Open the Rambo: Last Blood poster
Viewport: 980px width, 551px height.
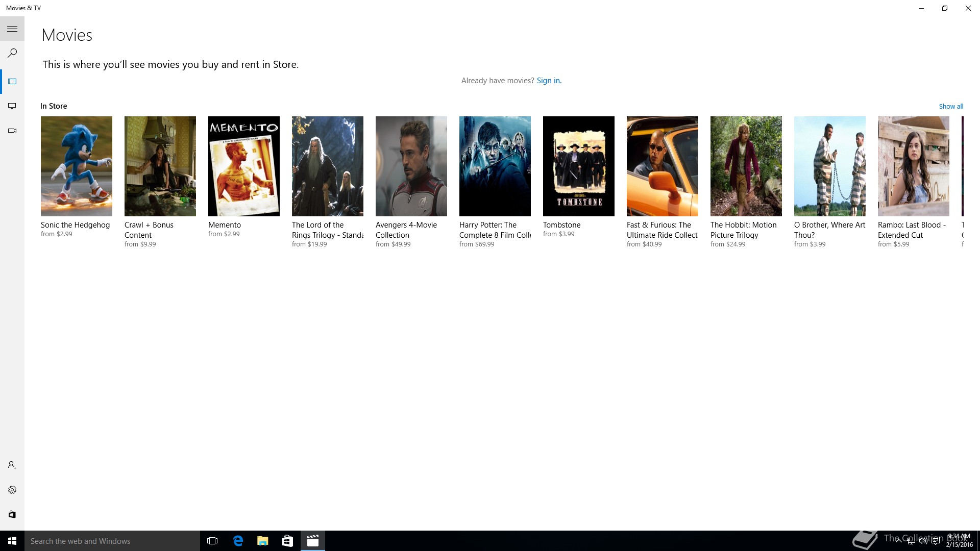pos(914,166)
